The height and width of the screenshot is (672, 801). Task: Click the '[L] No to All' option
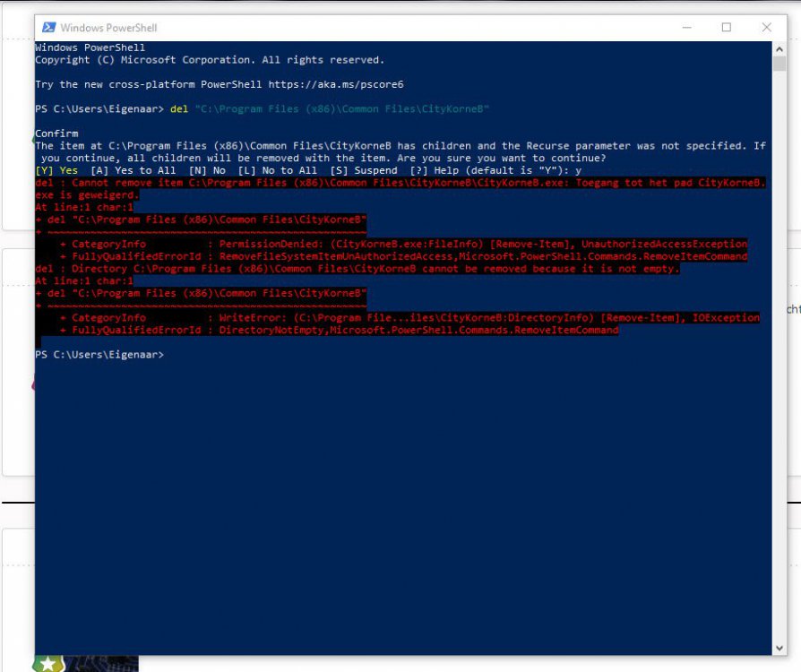278,170
